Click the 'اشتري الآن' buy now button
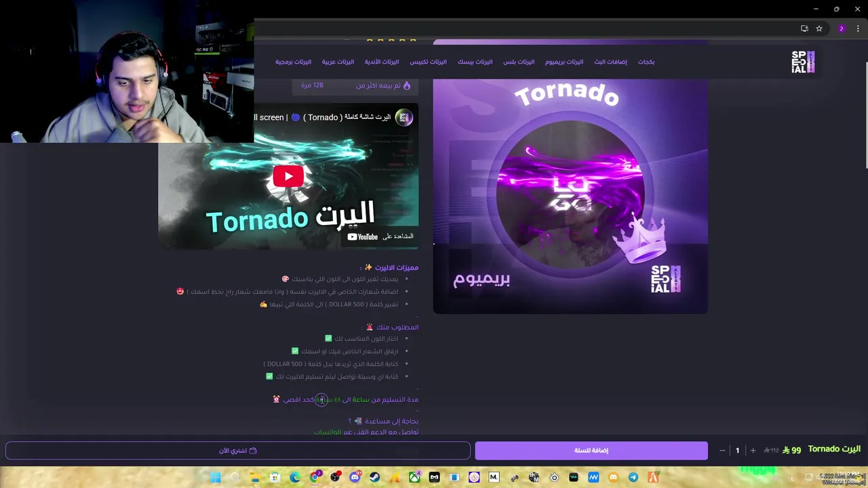Screen dimensions: 868x488 (238, 450)
